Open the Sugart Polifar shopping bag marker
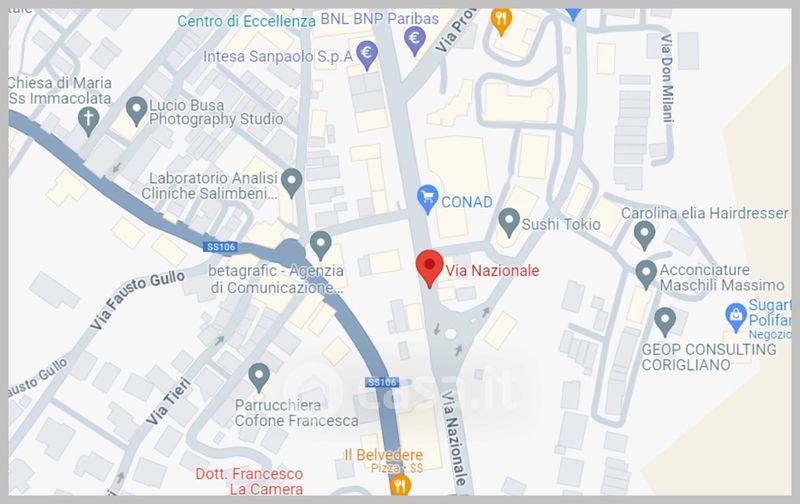Viewport: 800px width, 504px height. coord(736,318)
